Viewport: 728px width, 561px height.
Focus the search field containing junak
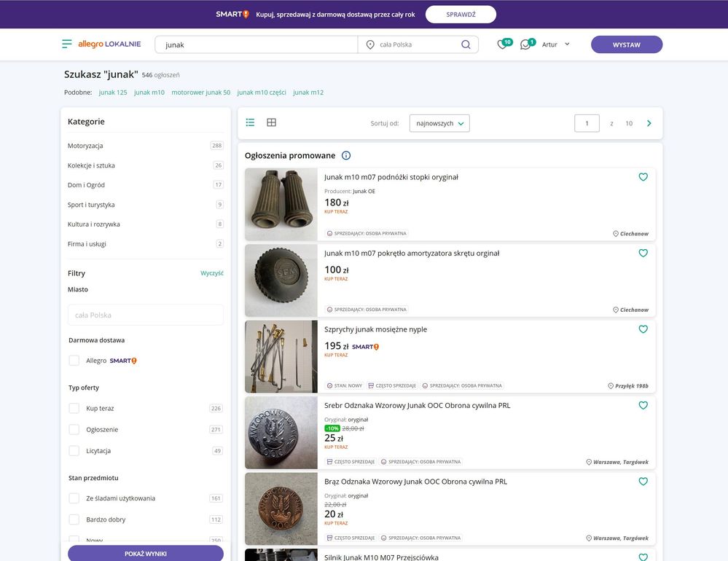(257, 44)
